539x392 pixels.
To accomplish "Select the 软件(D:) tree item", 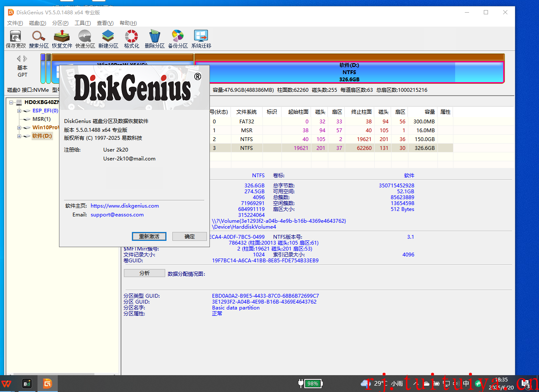I will 42,136.
